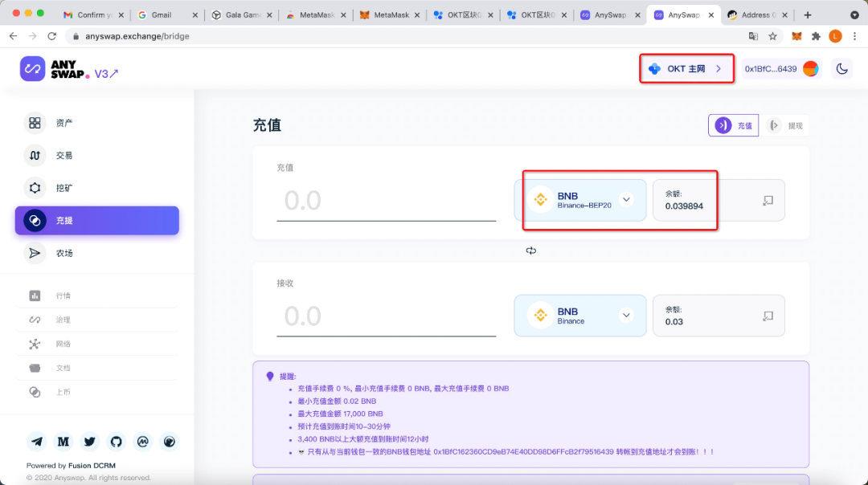Open the OKT 主网 network selector

coord(686,68)
